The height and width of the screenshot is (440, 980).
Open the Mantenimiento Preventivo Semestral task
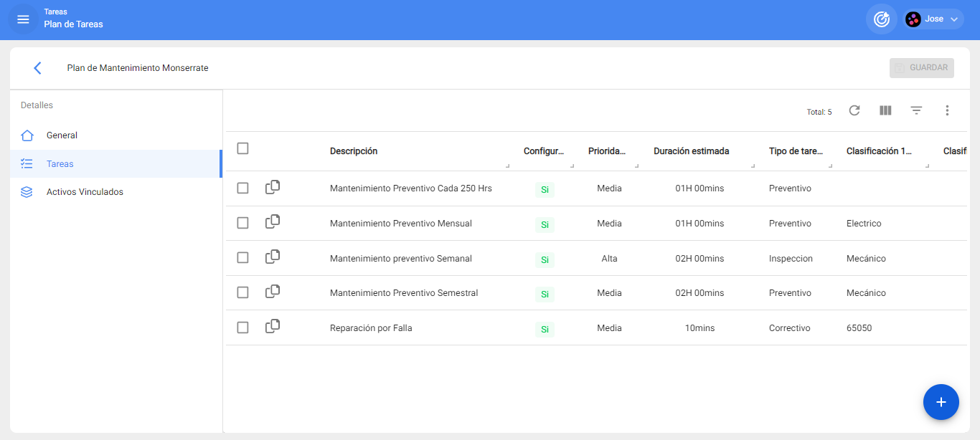[x=403, y=293]
